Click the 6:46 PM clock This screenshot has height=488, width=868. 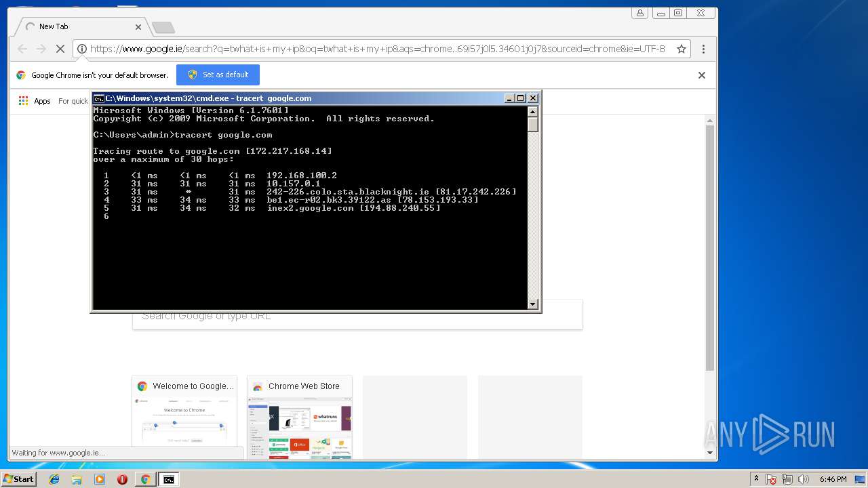833,479
